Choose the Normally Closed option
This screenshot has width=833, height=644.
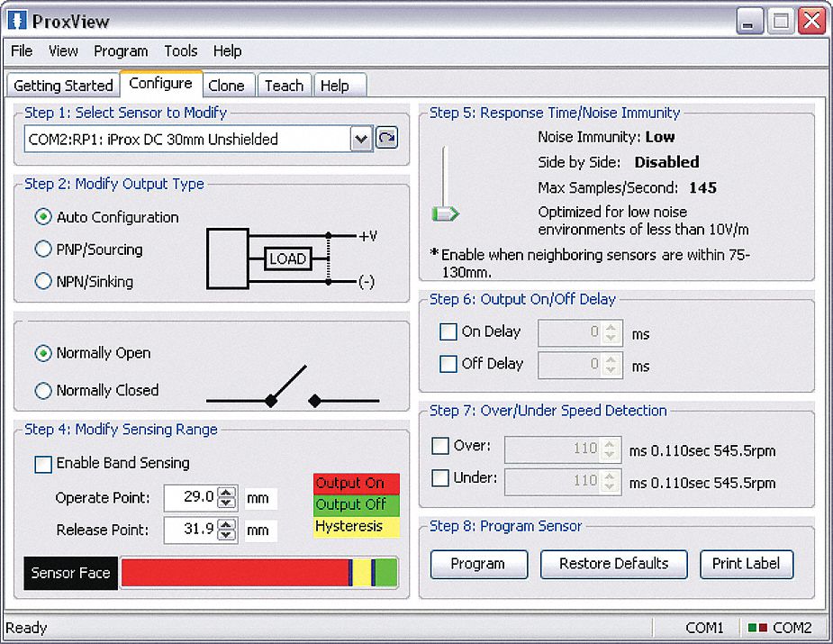[43, 391]
